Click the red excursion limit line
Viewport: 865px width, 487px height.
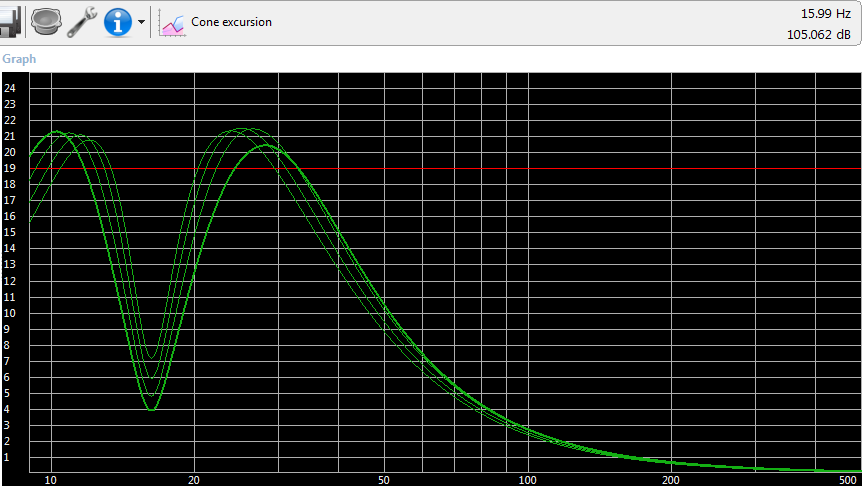(445, 168)
